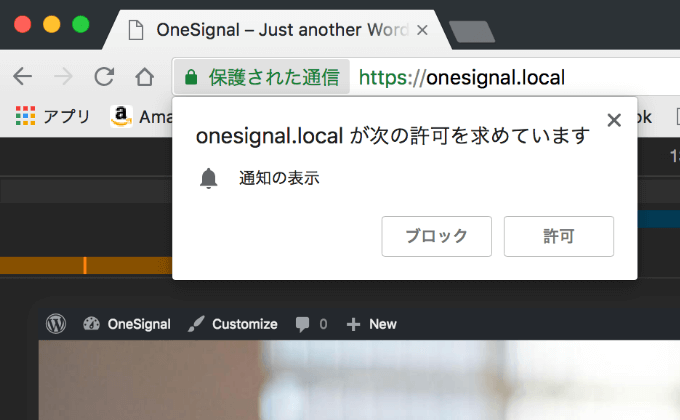Image resolution: width=680 pixels, height=420 pixels.
Task: Click the green fullscreen window button
Action: (81, 24)
